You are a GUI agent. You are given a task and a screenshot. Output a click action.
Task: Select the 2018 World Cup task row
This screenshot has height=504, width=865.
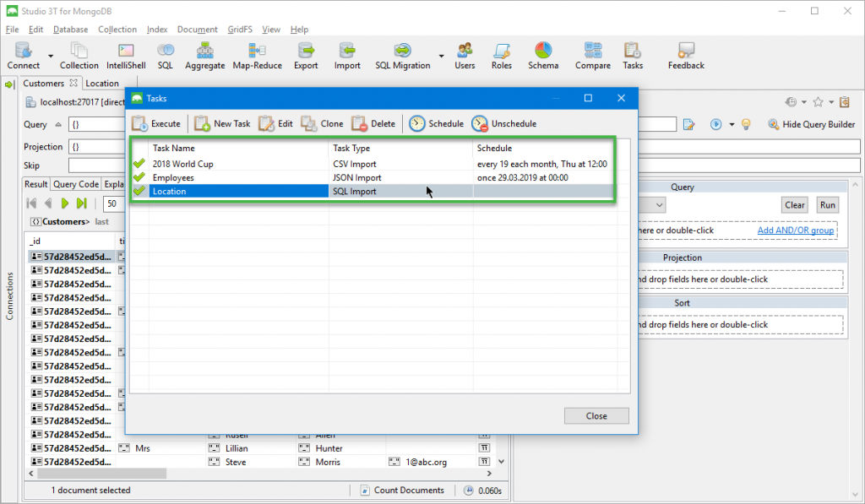tap(373, 164)
